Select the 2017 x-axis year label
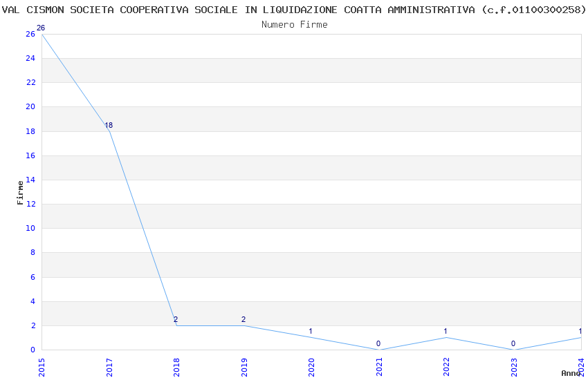588x380 pixels. click(x=109, y=368)
